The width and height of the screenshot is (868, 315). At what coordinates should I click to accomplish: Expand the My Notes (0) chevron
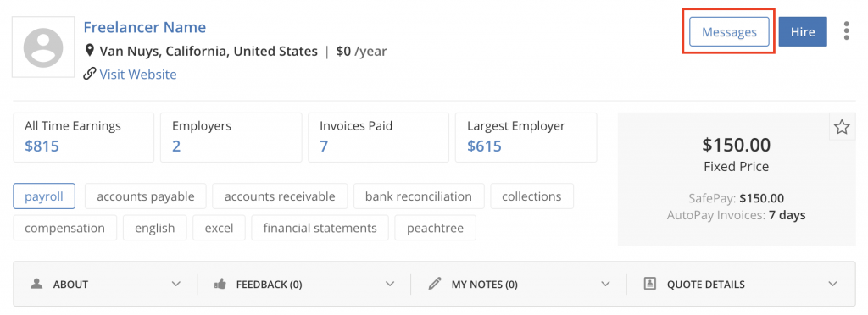point(605,284)
